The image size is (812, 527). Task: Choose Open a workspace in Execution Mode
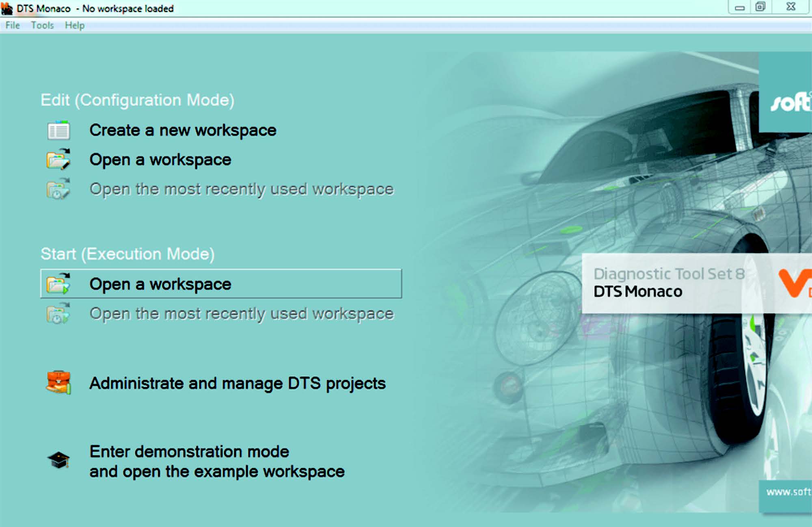point(221,284)
